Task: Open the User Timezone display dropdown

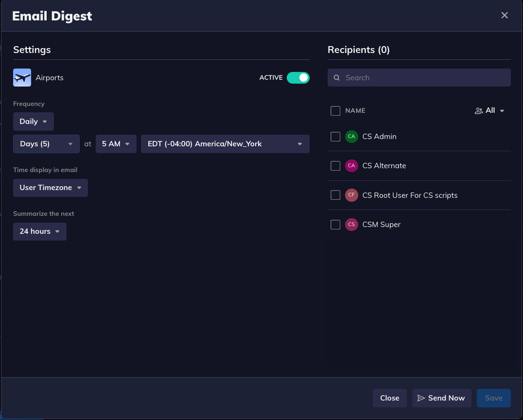Action: (x=51, y=188)
